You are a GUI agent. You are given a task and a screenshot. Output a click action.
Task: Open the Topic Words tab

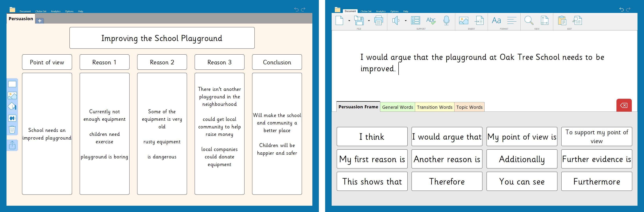point(469,107)
